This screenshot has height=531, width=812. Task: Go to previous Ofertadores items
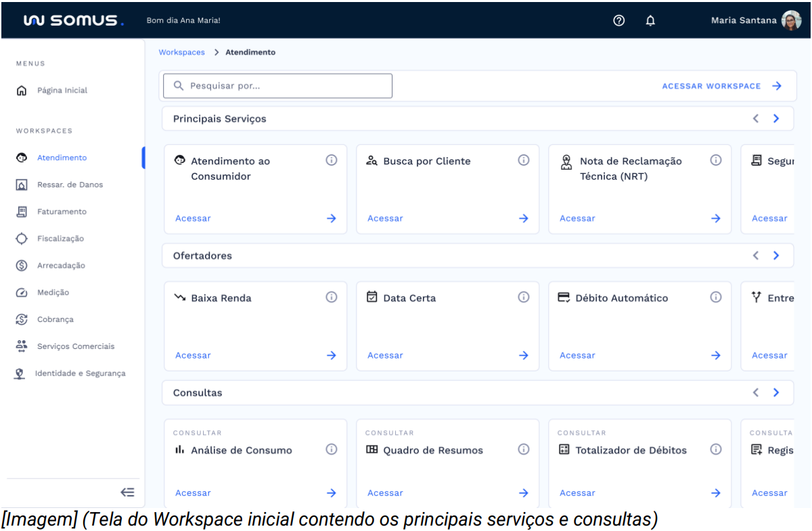click(x=756, y=256)
